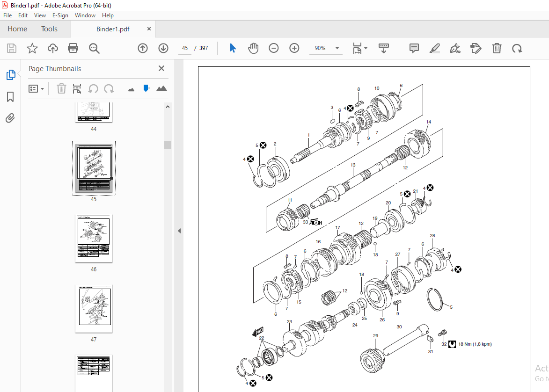Image resolution: width=549 pixels, height=392 pixels.
Task: Click the cloud upload icon
Action: coord(53,48)
